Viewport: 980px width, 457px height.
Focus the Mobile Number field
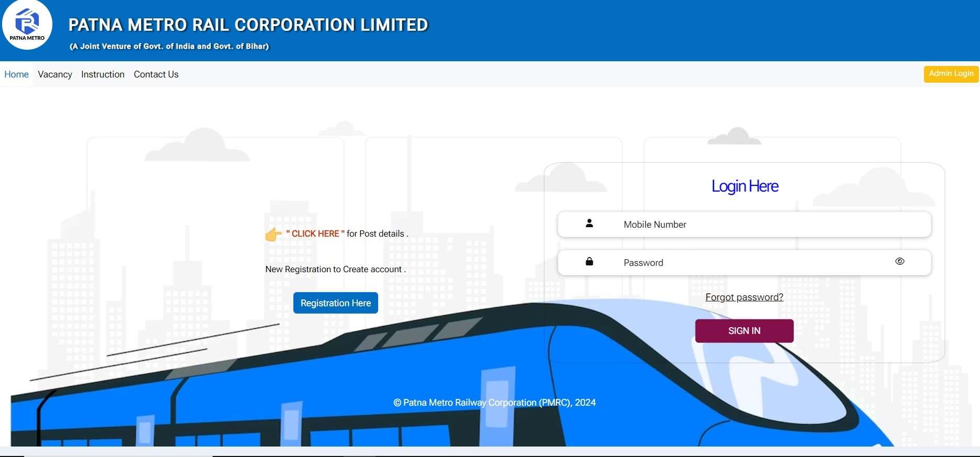tap(744, 225)
